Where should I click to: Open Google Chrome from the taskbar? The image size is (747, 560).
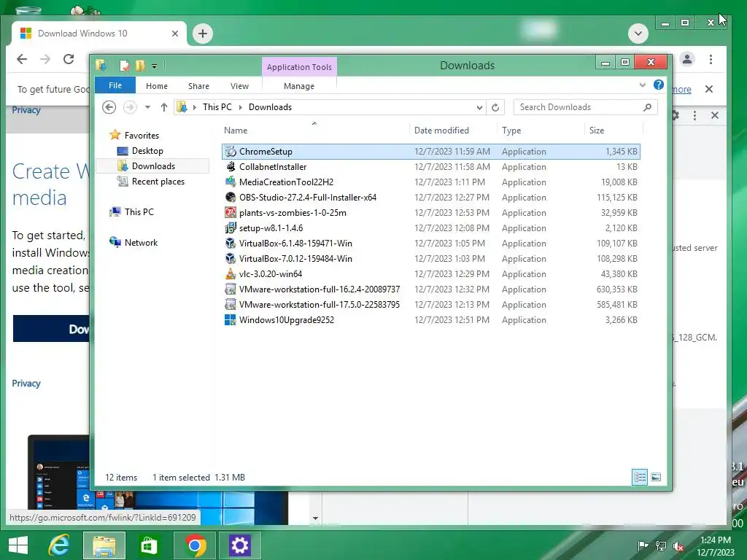point(195,545)
